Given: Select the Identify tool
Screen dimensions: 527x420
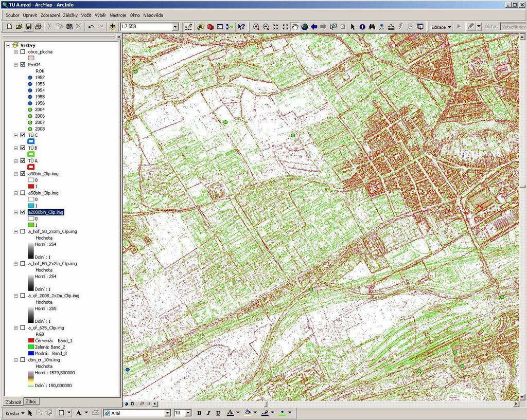Looking at the screenshot, I should 362,27.
